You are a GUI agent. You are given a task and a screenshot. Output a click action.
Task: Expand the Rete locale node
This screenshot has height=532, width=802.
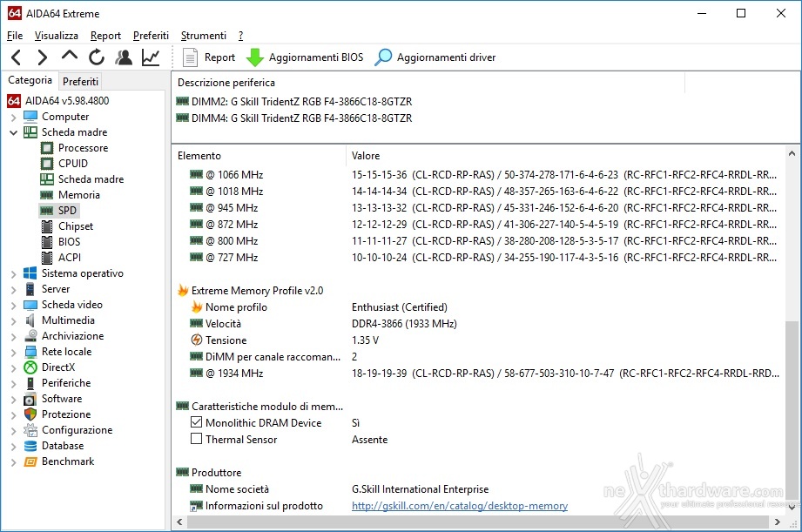[x=13, y=353]
